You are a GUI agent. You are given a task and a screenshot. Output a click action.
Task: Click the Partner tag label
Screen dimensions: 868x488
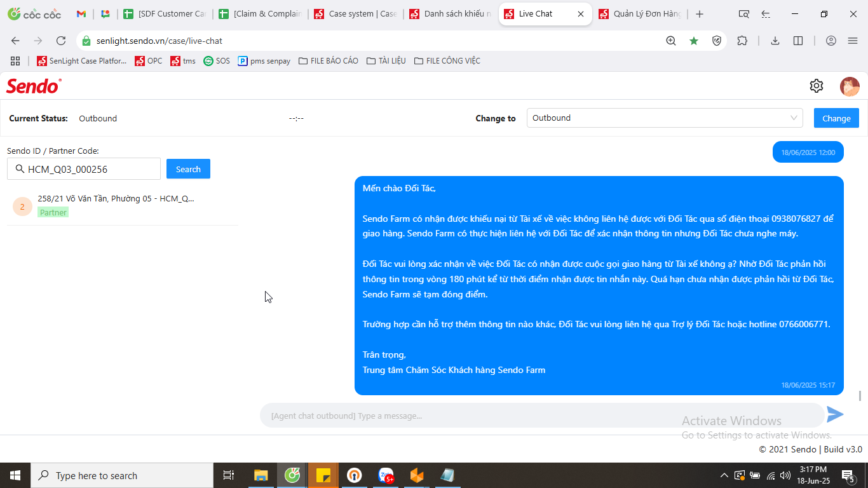53,212
